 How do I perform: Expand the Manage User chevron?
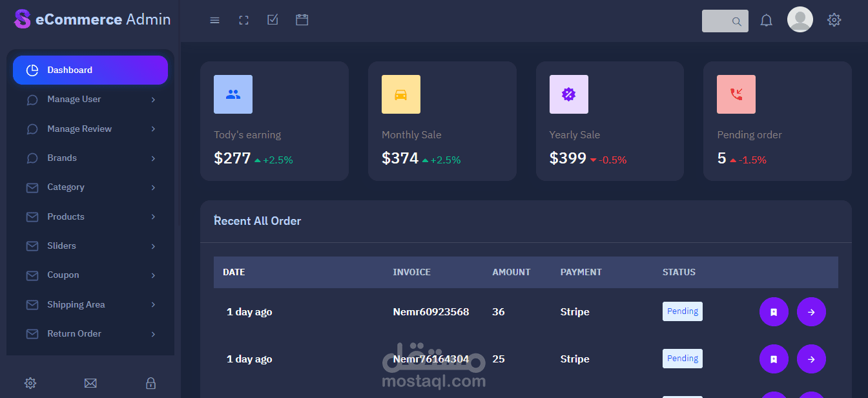tap(153, 99)
